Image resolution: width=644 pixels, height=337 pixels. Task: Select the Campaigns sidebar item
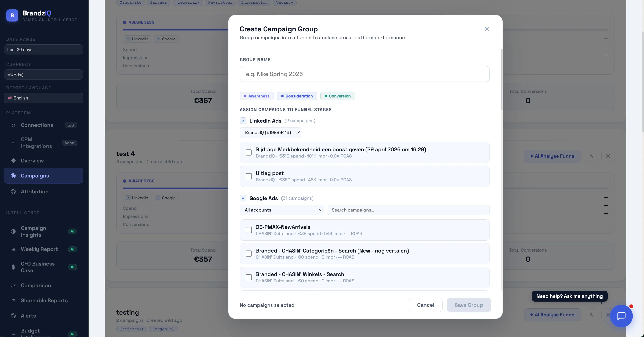point(43,176)
